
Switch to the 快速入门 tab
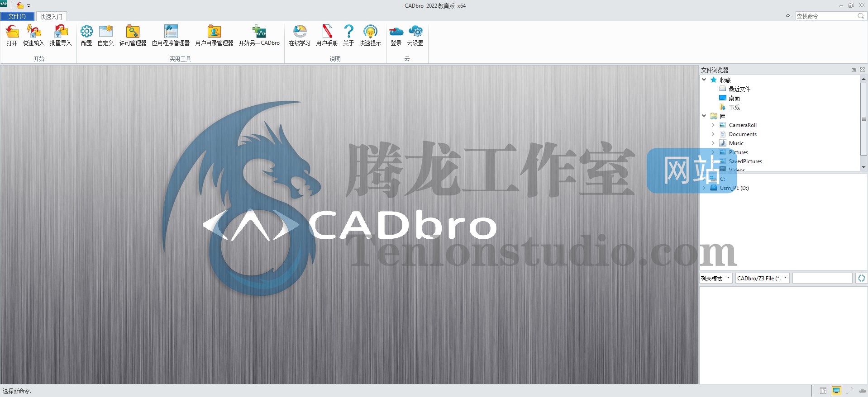52,16
